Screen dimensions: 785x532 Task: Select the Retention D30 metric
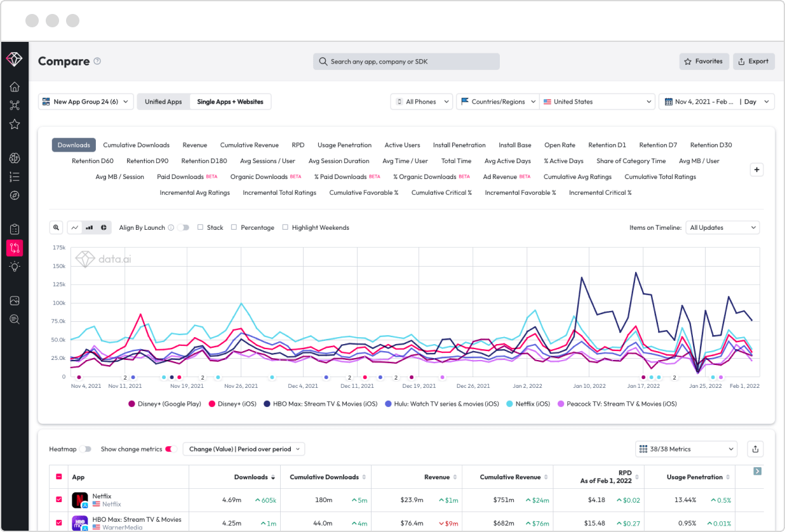[x=711, y=145]
